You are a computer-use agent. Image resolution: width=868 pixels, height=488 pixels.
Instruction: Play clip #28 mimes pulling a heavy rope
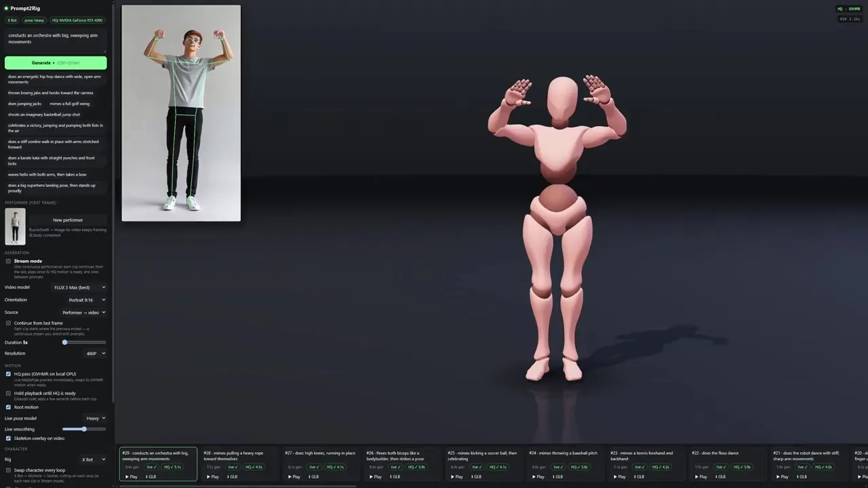pos(213,476)
